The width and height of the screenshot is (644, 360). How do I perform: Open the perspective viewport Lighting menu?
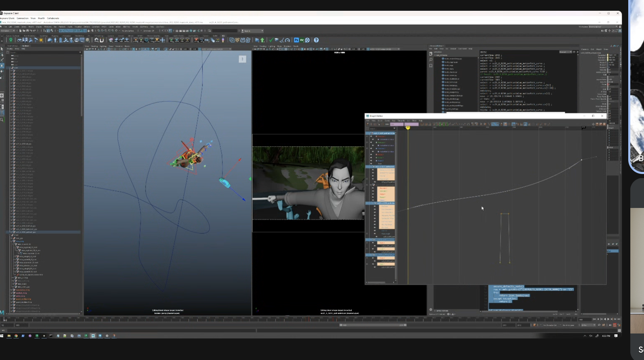tap(103, 46)
